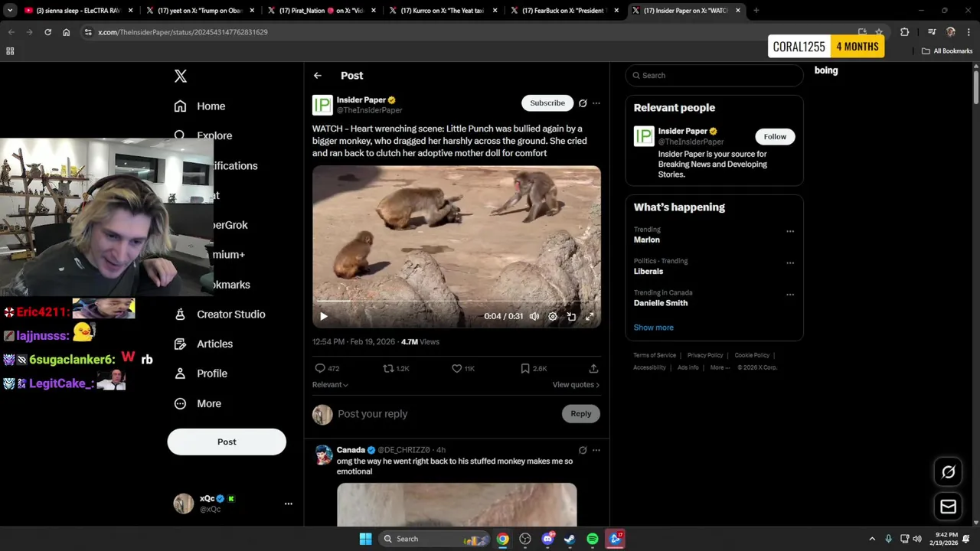Open more options on Canada's reply

coord(596,450)
